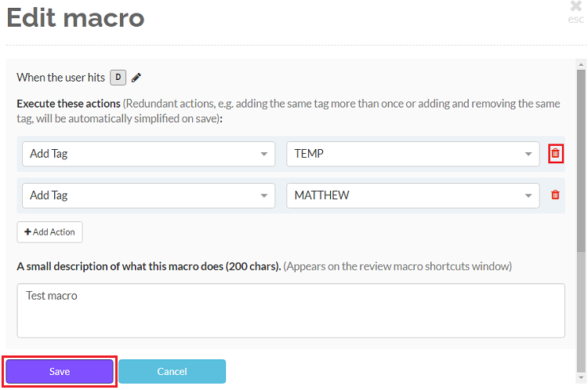This screenshot has height=390, width=588.
Task: Click the small description label text
Action: pos(149,266)
